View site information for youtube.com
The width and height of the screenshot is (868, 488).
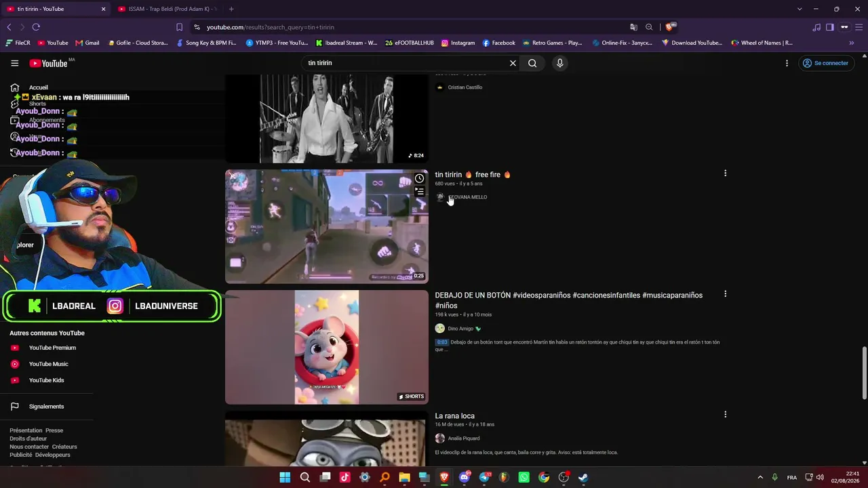pos(197,27)
